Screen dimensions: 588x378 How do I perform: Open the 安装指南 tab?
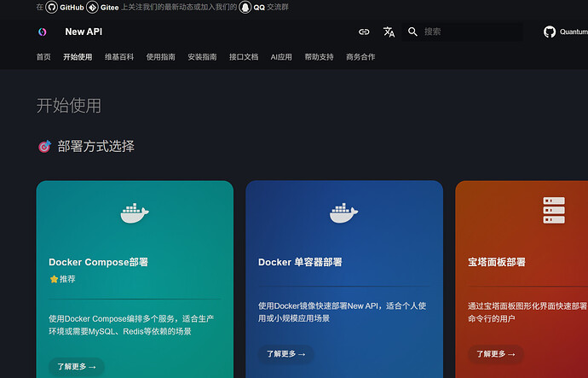coord(203,57)
